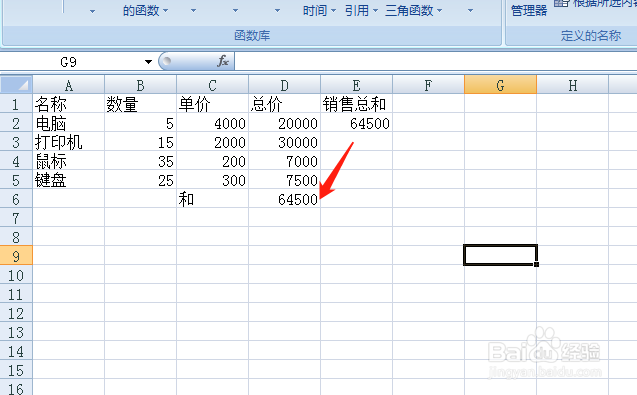The image size is (637, 395).
Task: Click the cell containing 单价
Action: tap(212, 104)
